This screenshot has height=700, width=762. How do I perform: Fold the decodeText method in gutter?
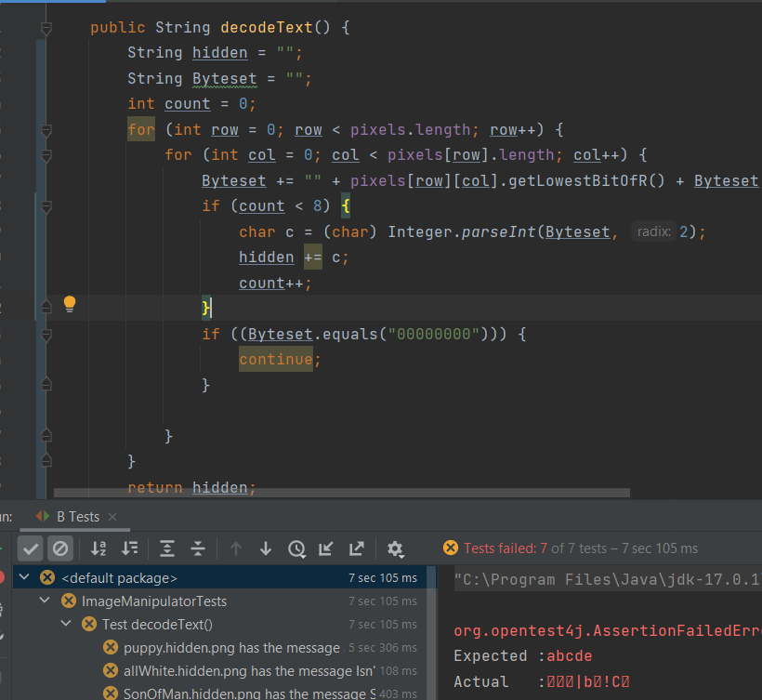tap(44, 28)
